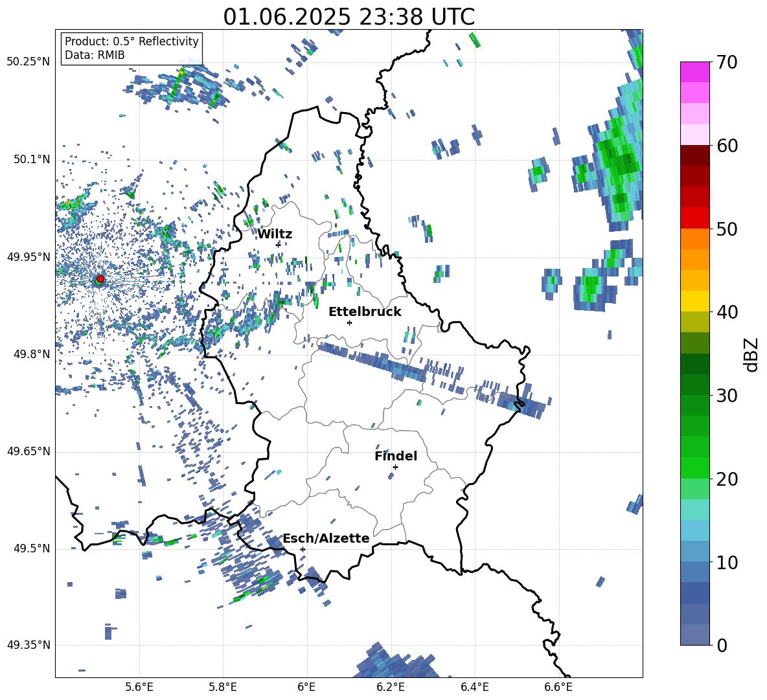
Task: Click the 49.95°N latitude label
Action: tap(29, 256)
